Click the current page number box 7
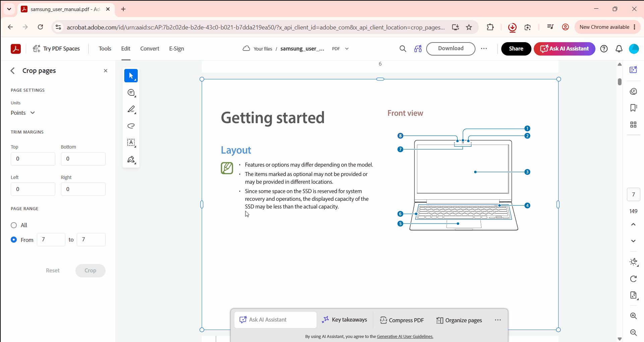 pos(633,194)
